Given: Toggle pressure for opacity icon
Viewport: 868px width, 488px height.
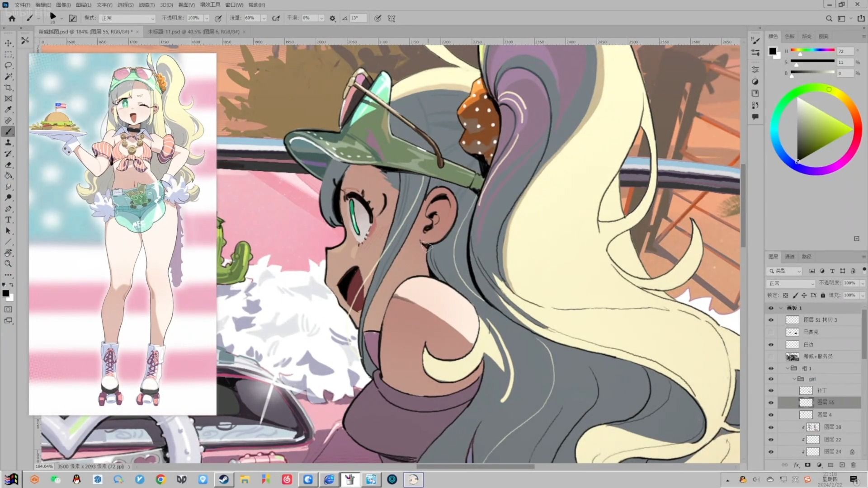Looking at the screenshot, I should click(218, 19).
